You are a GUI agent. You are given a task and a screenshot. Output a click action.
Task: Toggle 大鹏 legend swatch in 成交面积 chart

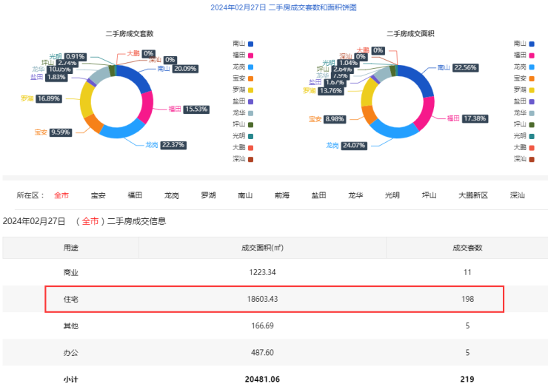pos(532,148)
